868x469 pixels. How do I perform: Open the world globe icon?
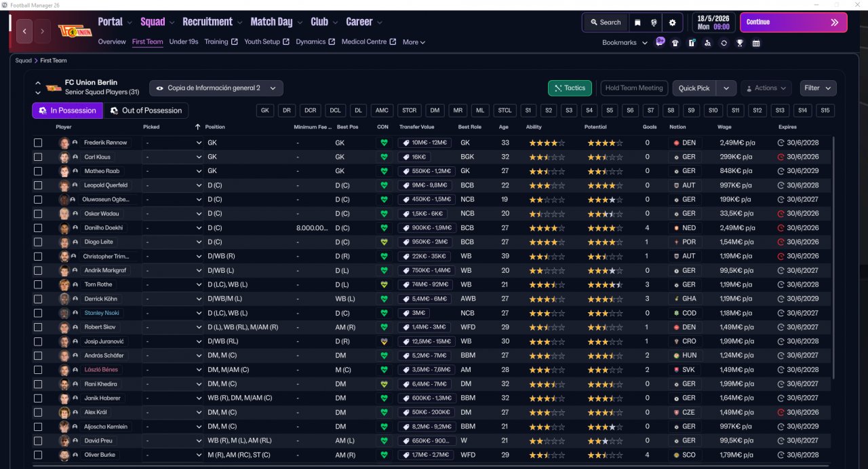pyautogui.click(x=654, y=22)
